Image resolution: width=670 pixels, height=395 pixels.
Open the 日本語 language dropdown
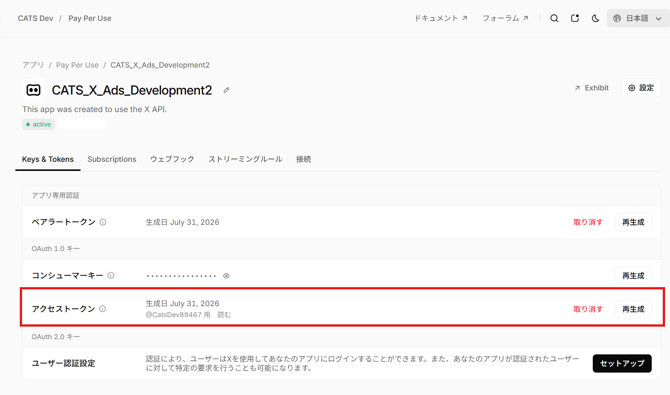pyautogui.click(x=638, y=18)
